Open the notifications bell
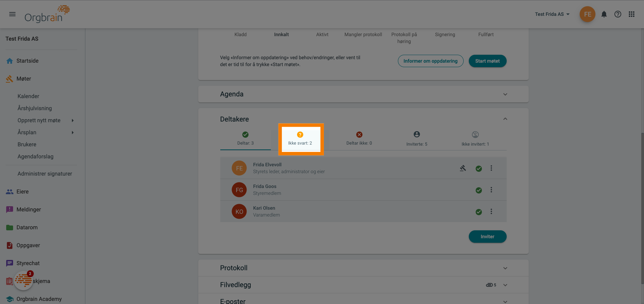 click(604, 14)
